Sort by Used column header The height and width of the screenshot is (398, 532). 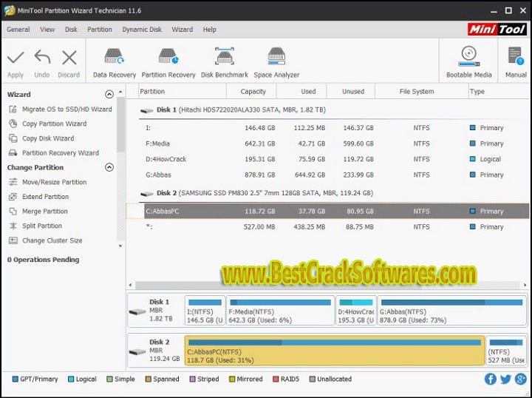coord(301,92)
